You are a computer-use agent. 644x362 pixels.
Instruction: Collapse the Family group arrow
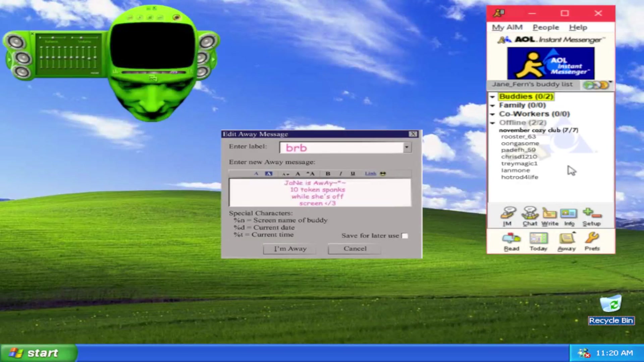pyautogui.click(x=492, y=106)
